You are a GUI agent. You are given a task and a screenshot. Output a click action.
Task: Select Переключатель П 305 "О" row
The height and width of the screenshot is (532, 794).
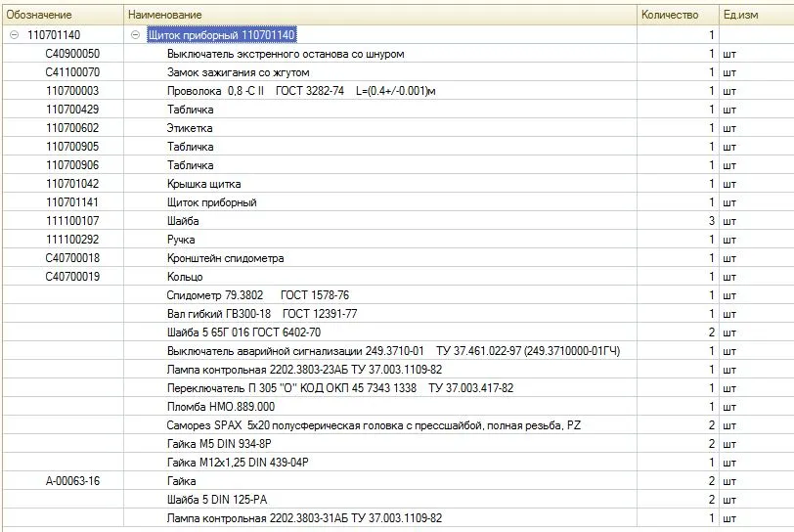(339, 388)
